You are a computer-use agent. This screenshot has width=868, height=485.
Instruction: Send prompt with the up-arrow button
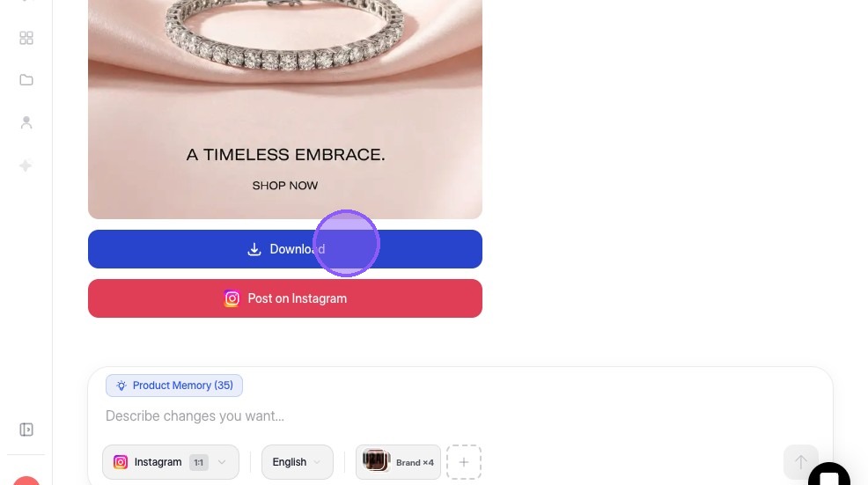point(800,462)
